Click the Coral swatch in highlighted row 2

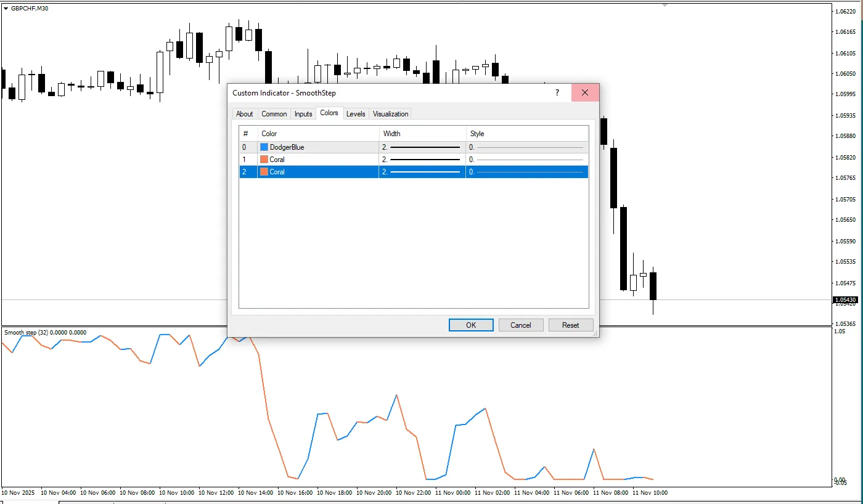[264, 172]
